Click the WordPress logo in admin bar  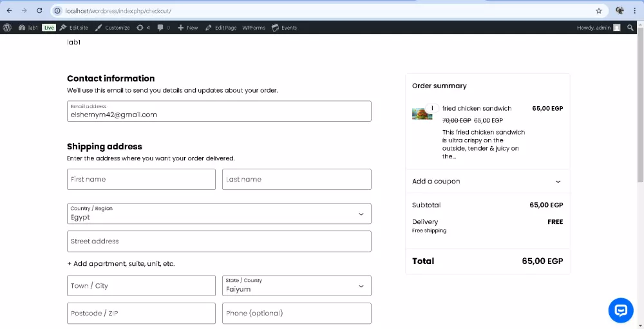(x=8, y=28)
